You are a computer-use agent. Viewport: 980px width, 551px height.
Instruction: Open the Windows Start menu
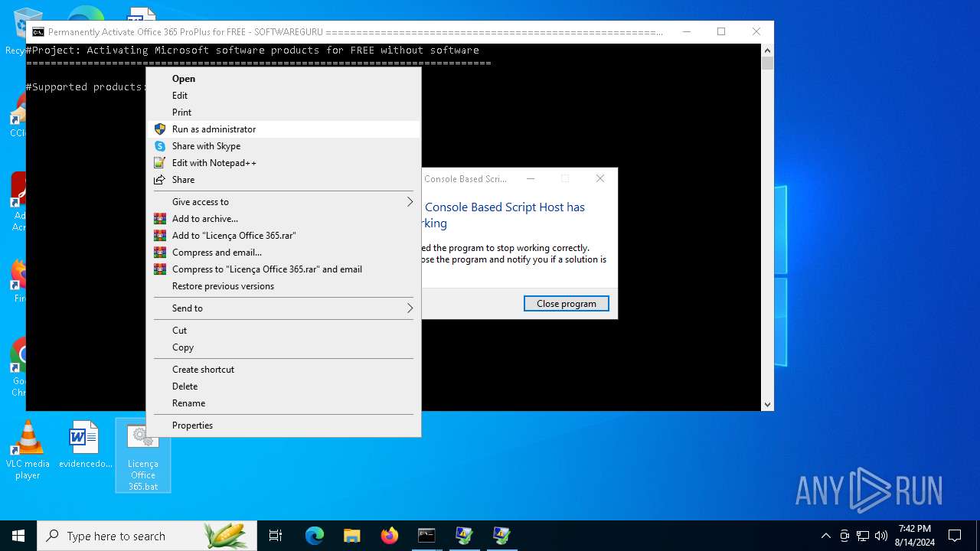(18, 536)
